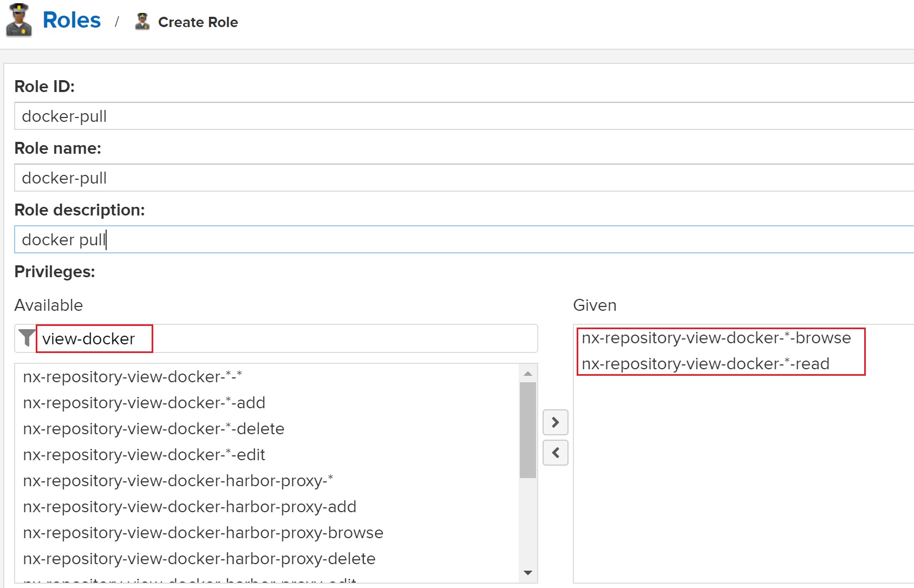914x588 pixels.
Task: Click the Role ID input field
Action: [464, 116]
